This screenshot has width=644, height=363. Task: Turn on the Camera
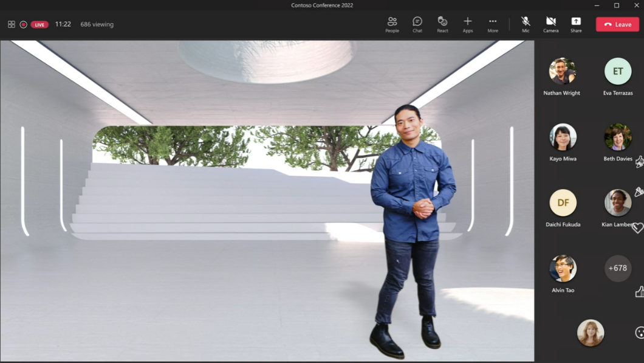click(550, 24)
